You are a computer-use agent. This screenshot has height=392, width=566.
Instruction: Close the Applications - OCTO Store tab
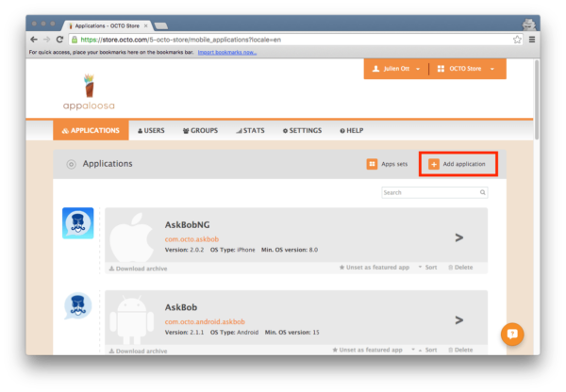pyautogui.click(x=146, y=25)
